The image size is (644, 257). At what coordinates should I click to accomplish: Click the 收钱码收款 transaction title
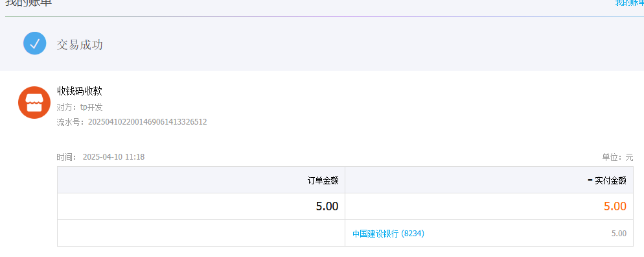(x=80, y=91)
